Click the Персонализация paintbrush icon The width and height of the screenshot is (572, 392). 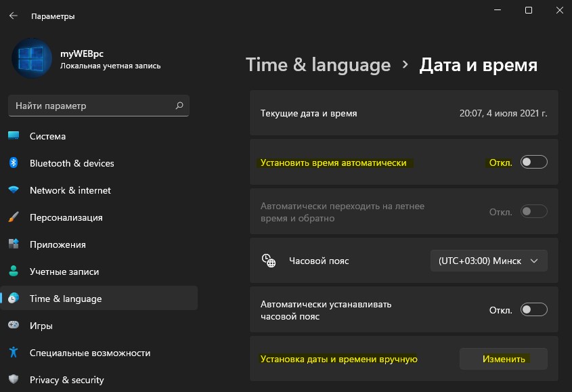tap(14, 217)
